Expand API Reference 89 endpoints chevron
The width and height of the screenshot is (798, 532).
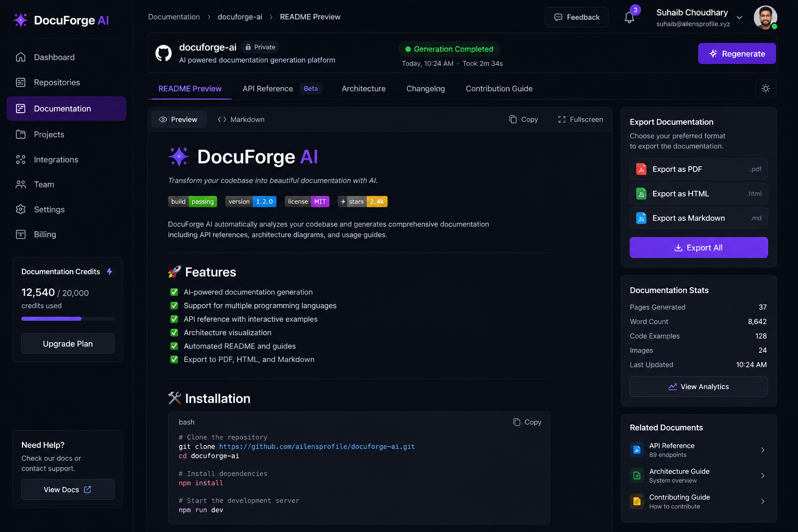tap(763, 450)
